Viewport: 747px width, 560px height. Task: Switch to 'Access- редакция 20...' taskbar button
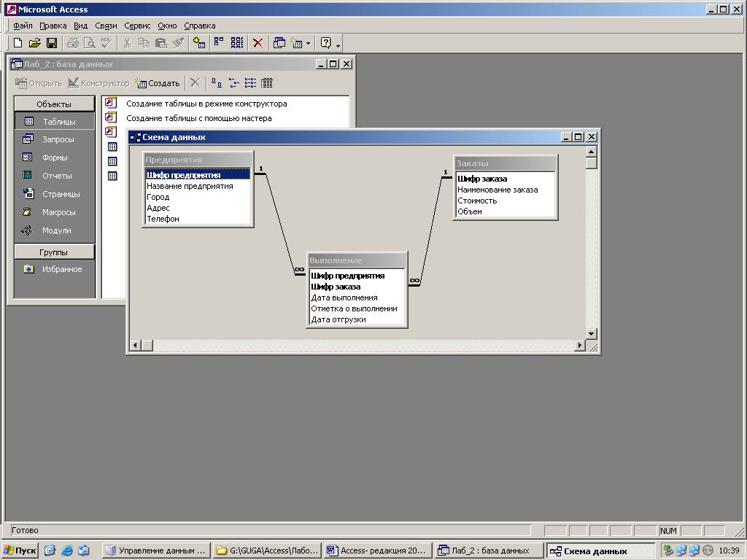coord(379,551)
